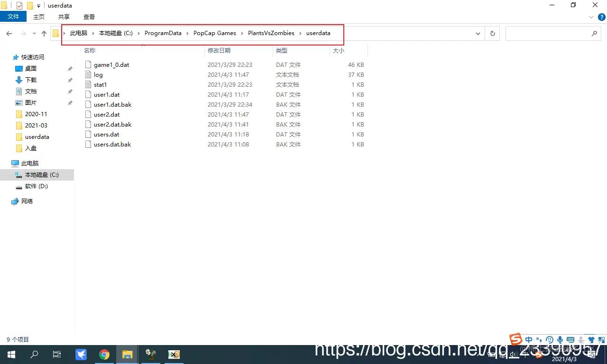Open the 2021-03 folder in the sidebar
The height and width of the screenshot is (364, 607).
[x=36, y=125]
